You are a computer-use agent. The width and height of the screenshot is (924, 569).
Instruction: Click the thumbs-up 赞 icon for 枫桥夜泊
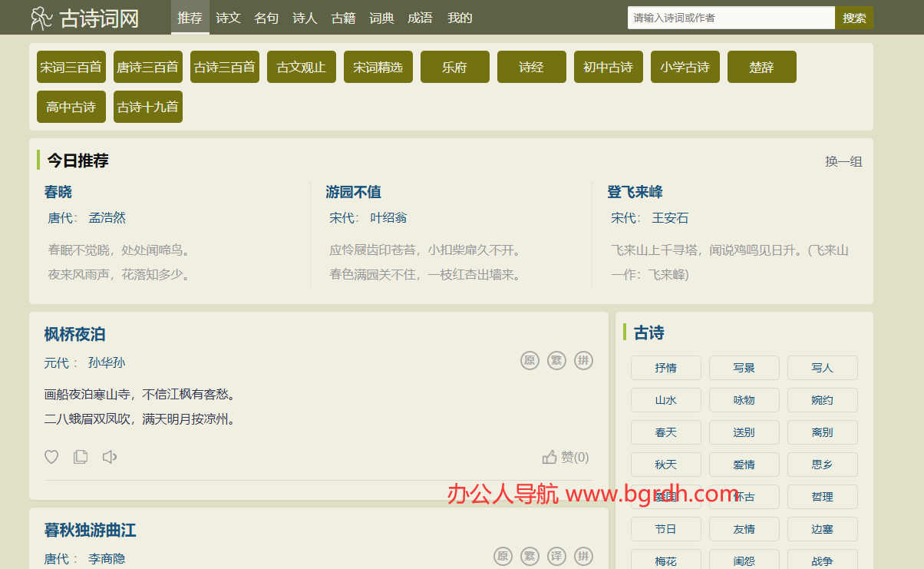tap(549, 458)
